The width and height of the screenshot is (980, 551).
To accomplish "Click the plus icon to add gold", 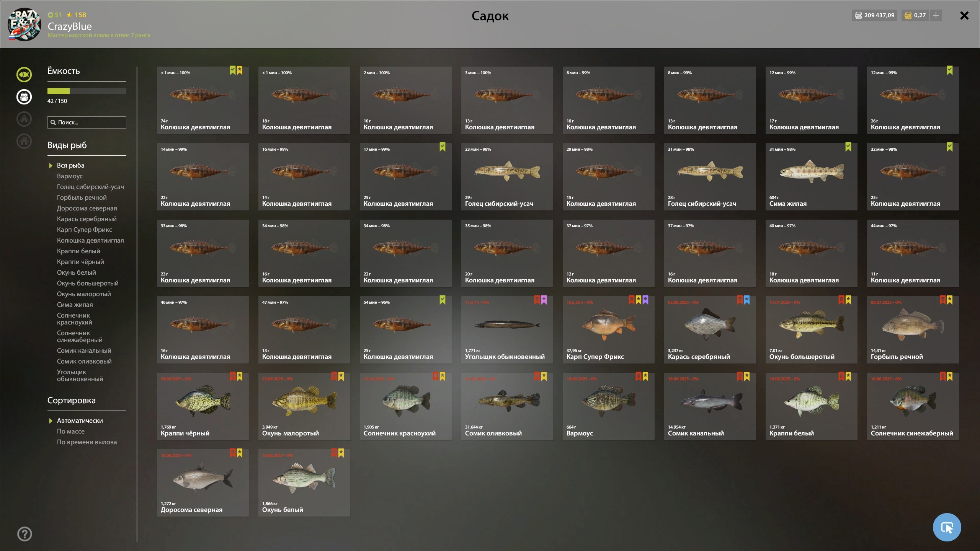I will coord(936,15).
